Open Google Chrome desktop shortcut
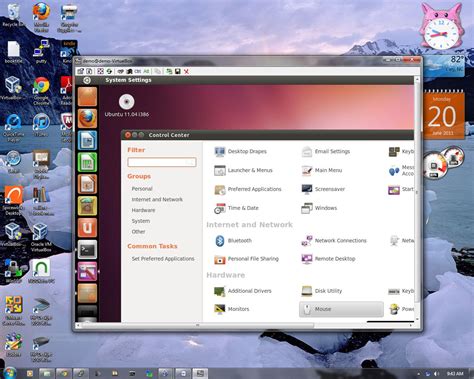Viewport: 474px width, 379px height. click(x=41, y=91)
